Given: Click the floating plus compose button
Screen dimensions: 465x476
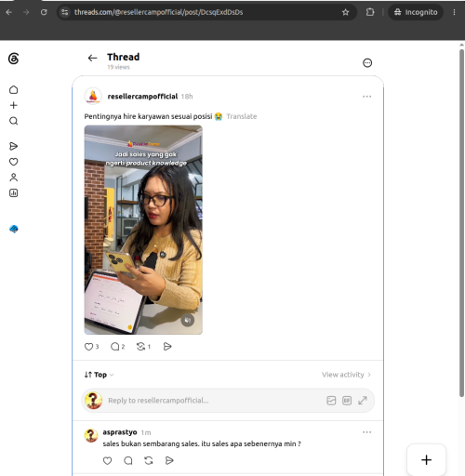Looking at the screenshot, I should coord(426,459).
